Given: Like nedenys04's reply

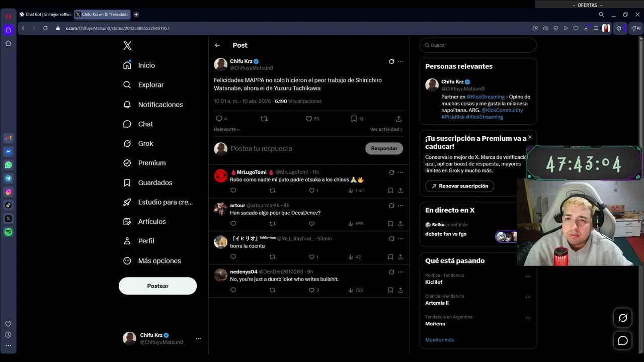Looking at the screenshot, I should coord(311,290).
